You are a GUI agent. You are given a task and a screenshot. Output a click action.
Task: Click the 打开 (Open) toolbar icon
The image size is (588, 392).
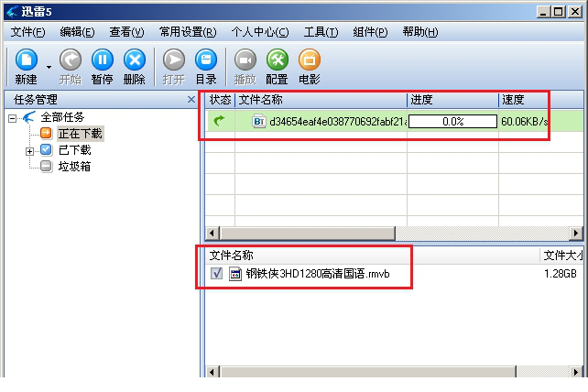(174, 60)
